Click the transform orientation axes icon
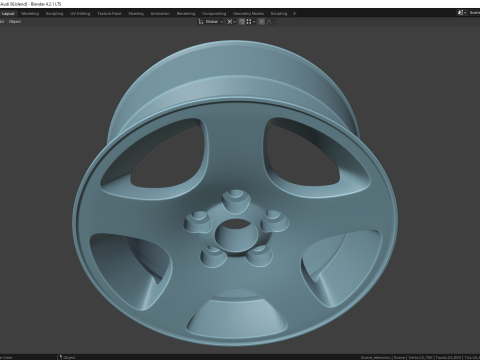 point(201,22)
